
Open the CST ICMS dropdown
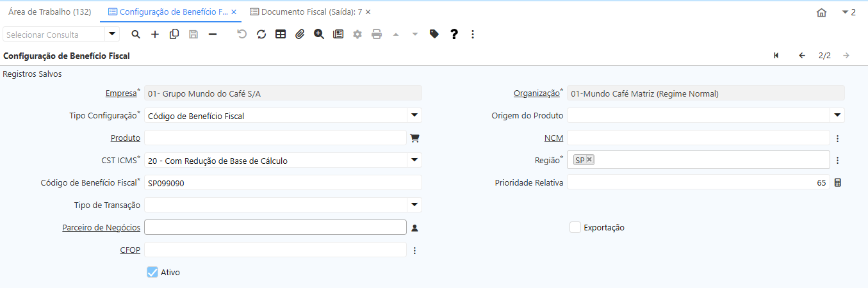tap(414, 160)
